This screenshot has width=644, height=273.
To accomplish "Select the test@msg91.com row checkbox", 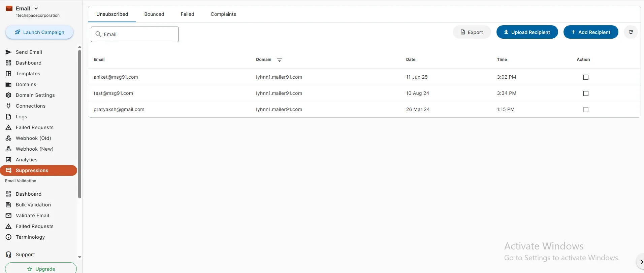I will (x=585, y=93).
